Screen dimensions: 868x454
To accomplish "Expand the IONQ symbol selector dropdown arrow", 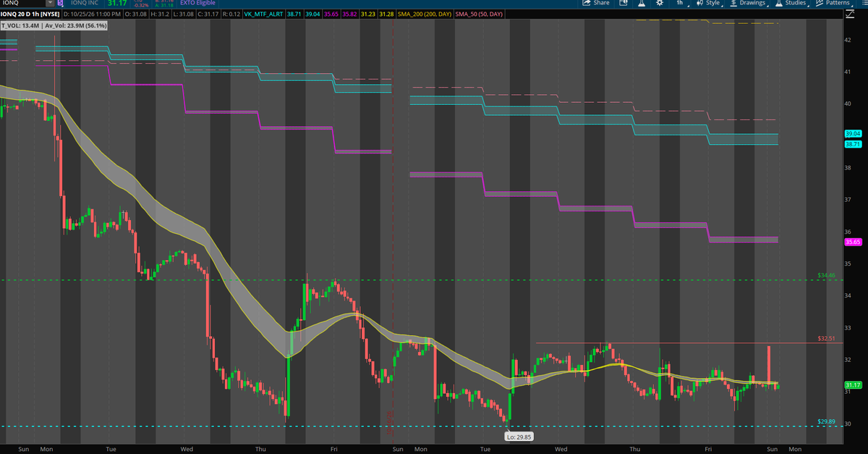I will pos(50,3).
